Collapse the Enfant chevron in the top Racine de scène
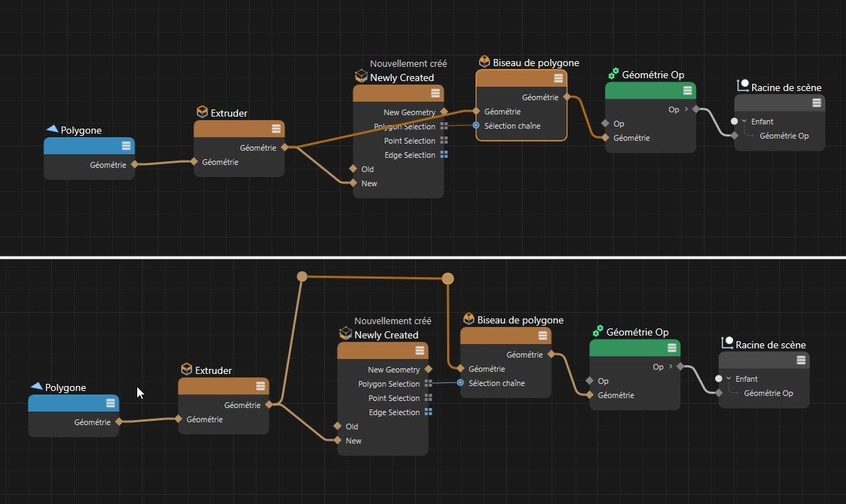The width and height of the screenshot is (846, 504). 744,122
